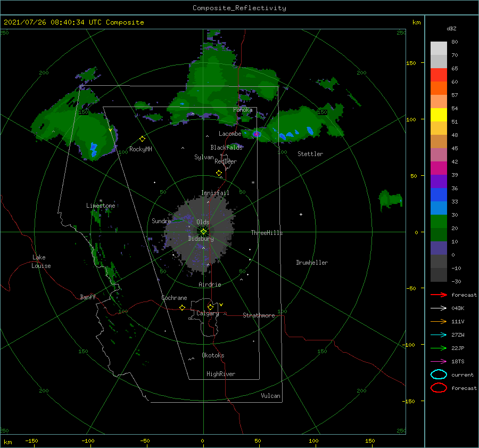Click the Composite_Reflectivity title text
This screenshot has height=448, width=479.
click(240, 8)
